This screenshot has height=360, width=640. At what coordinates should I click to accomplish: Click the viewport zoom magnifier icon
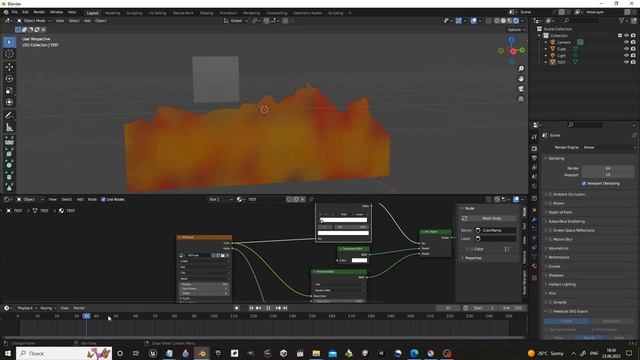coord(521,69)
